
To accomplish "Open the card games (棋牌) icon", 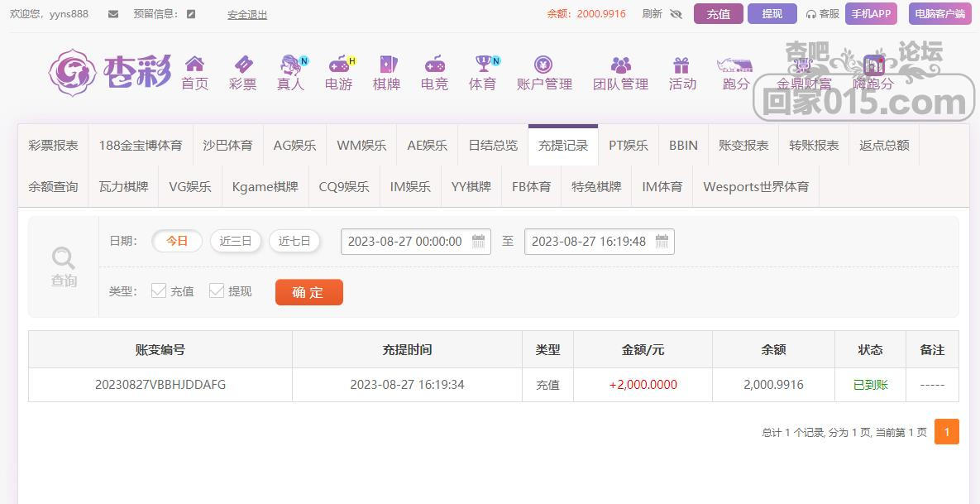I will [x=386, y=65].
